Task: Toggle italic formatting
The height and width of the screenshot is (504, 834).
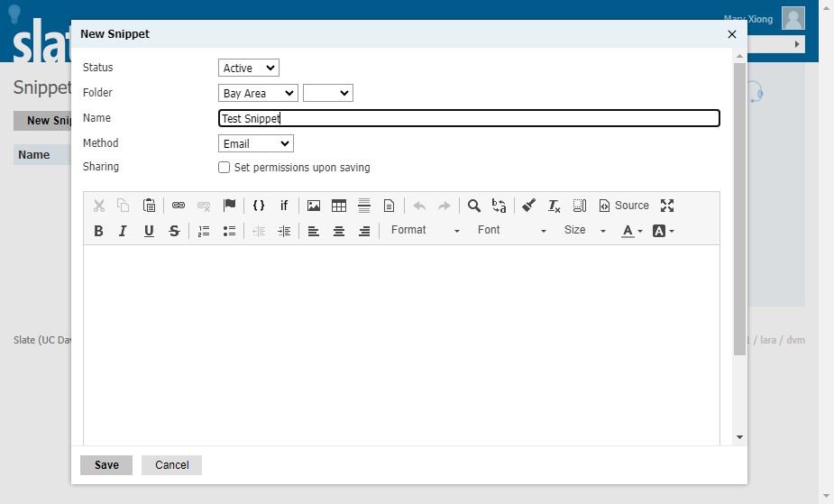Action: 123,231
